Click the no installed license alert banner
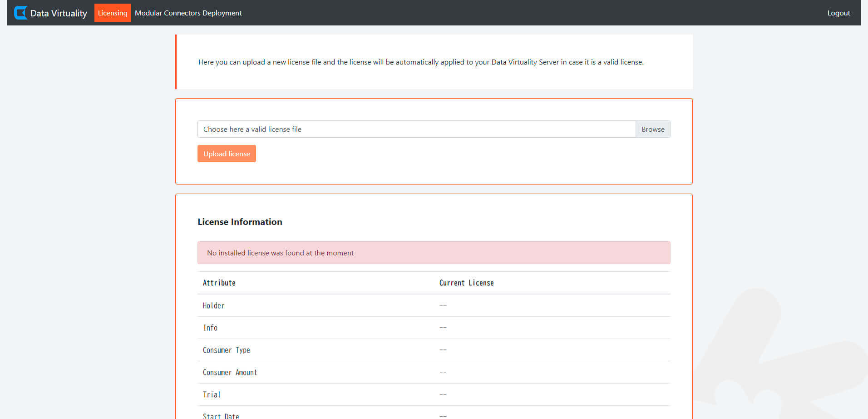868x419 pixels. coord(434,253)
